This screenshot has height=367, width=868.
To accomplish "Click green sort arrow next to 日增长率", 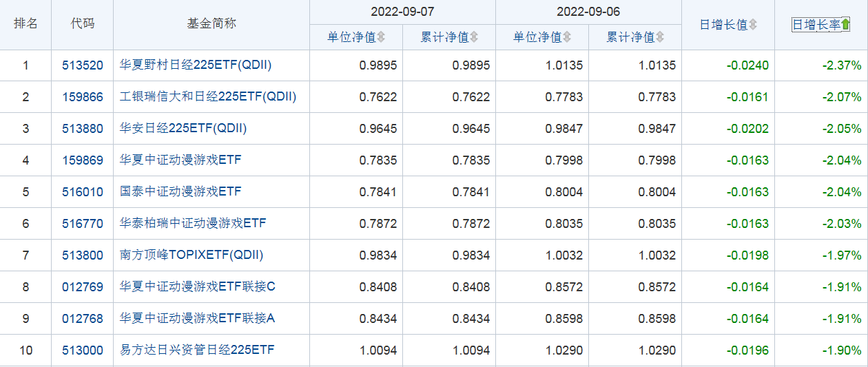I will tap(845, 25).
